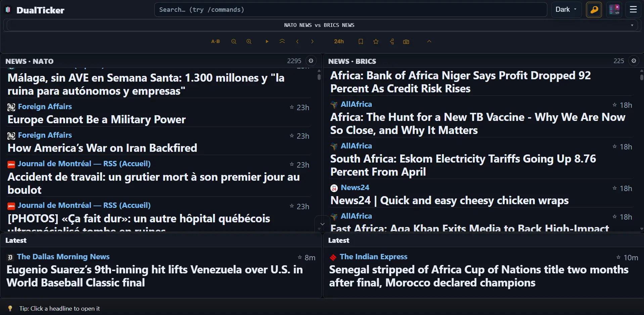Click the A·B compare toggle
The image size is (644, 315).
point(215,42)
